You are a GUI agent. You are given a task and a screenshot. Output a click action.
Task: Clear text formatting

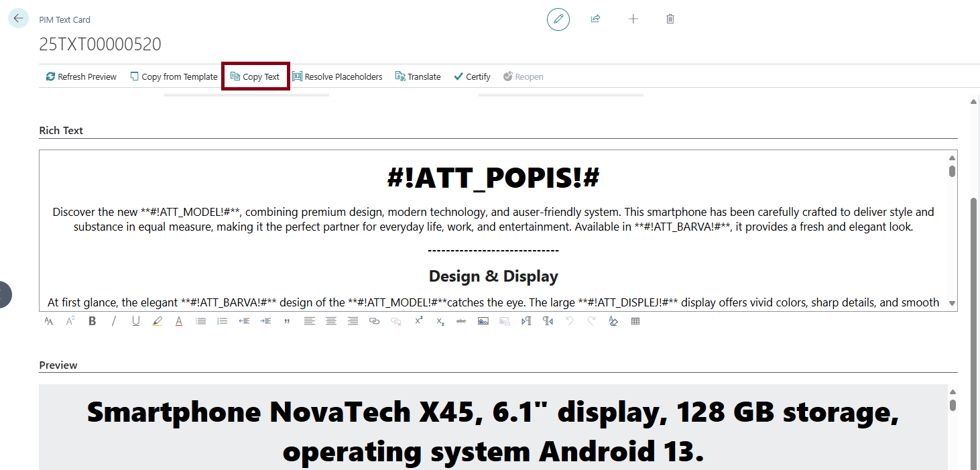coord(613,320)
